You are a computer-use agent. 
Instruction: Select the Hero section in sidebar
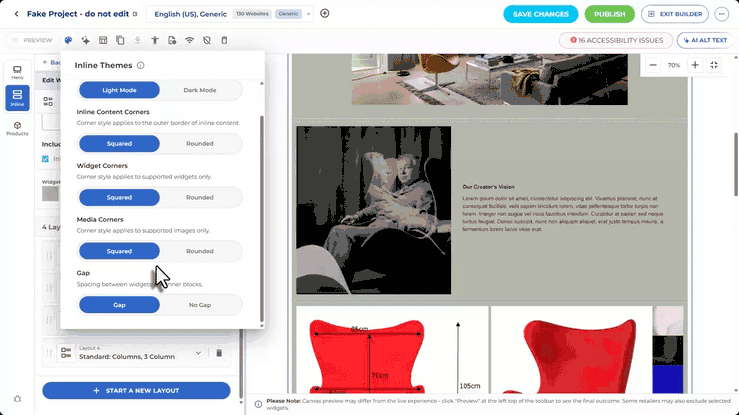point(17,73)
